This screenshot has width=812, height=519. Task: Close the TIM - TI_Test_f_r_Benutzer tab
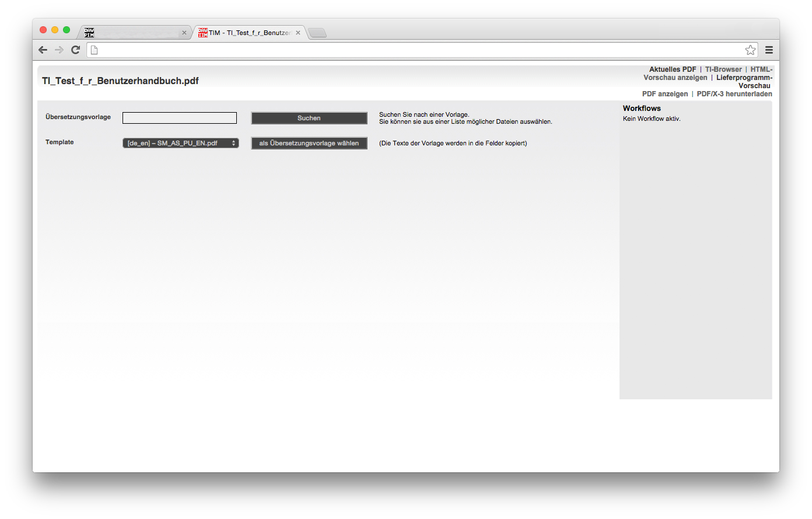(298, 33)
